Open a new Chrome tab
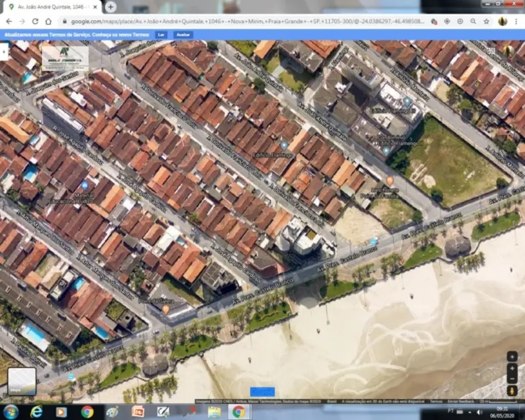Image resolution: width=525 pixels, height=420 pixels. 110,6
